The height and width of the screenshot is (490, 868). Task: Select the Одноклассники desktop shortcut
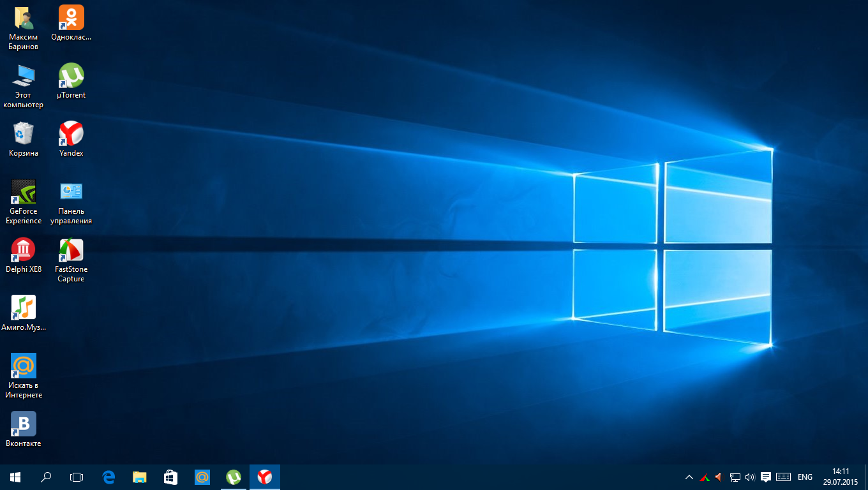pyautogui.click(x=71, y=24)
